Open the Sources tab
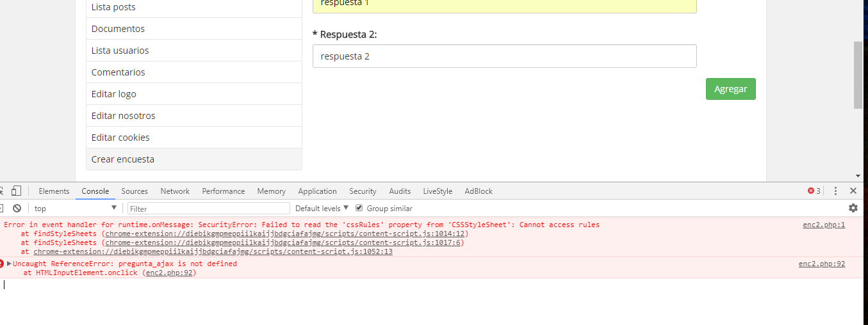 (135, 191)
